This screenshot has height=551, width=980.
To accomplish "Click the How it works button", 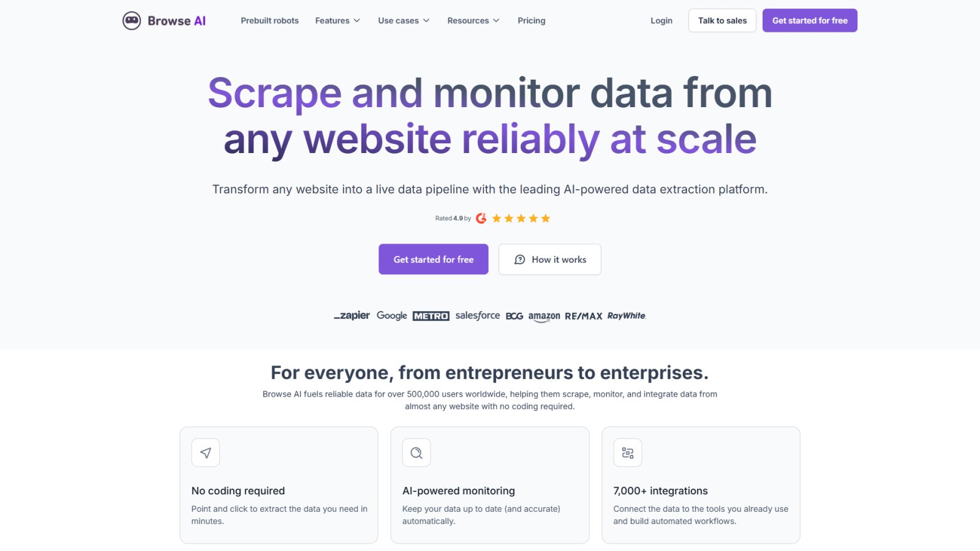I will point(549,259).
